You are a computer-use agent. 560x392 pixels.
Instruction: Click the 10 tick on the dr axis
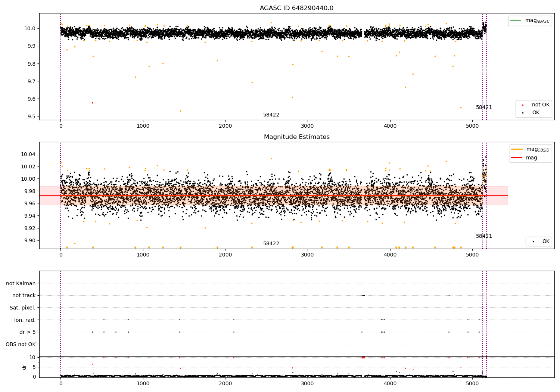coord(32,357)
